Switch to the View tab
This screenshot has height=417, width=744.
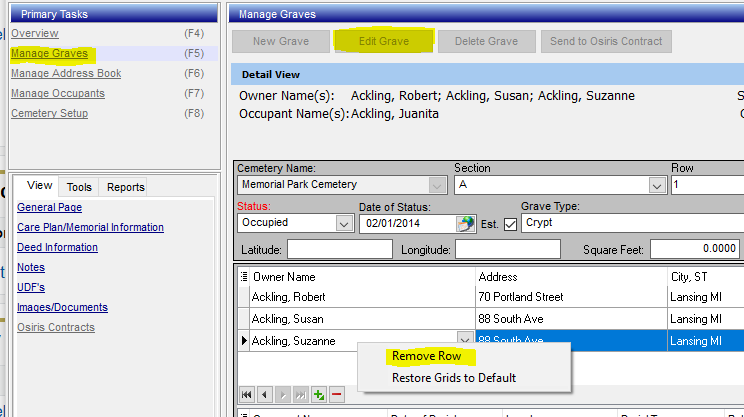[x=39, y=185]
